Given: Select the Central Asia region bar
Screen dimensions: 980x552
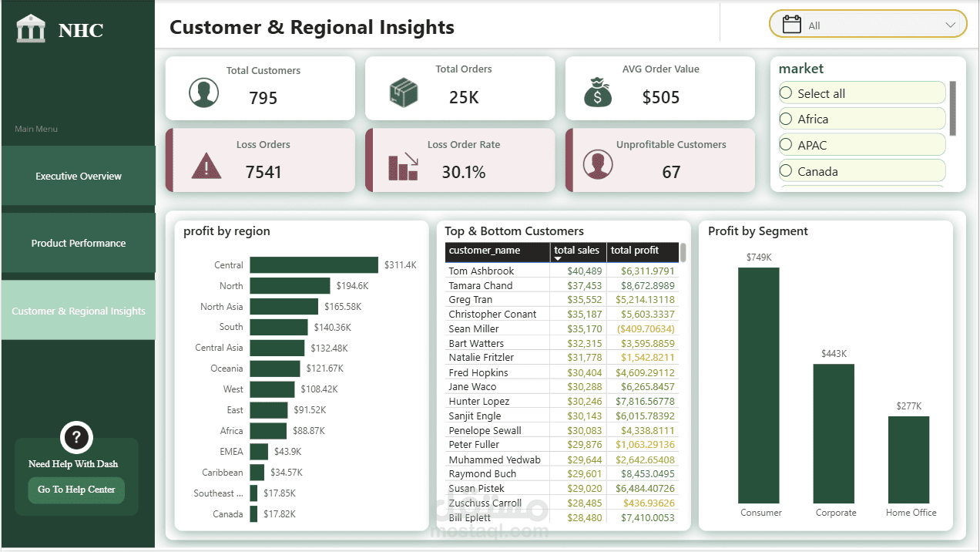Looking at the screenshot, I should [277, 348].
